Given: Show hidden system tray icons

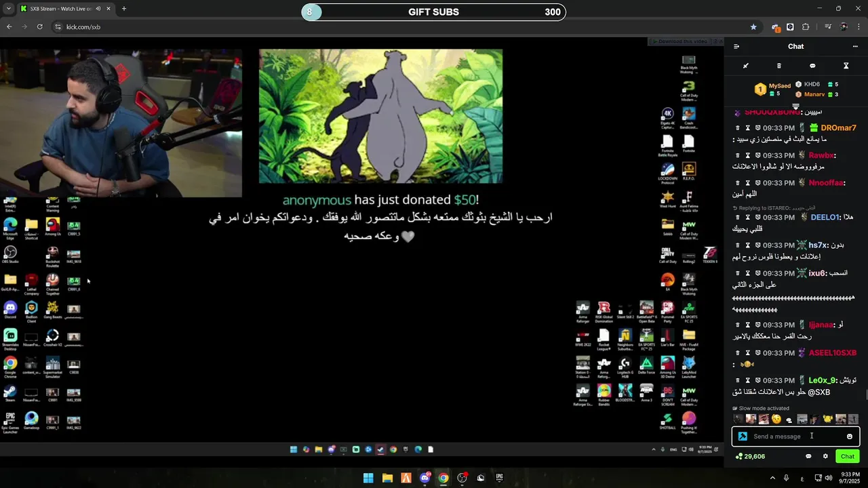Looking at the screenshot, I should coord(772,478).
